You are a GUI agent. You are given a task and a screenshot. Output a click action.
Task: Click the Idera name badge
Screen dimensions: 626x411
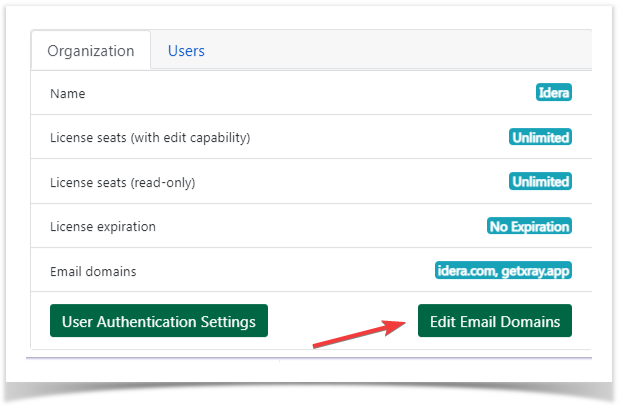(x=554, y=92)
